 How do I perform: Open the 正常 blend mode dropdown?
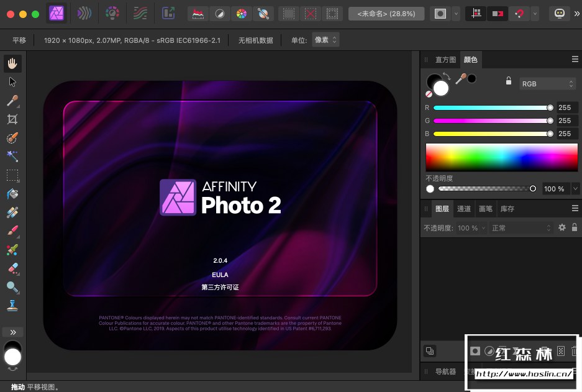coord(522,228)
